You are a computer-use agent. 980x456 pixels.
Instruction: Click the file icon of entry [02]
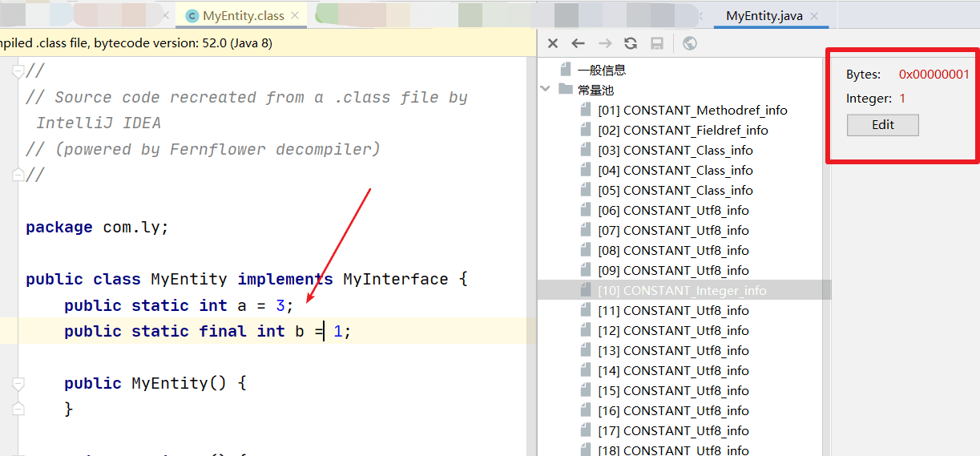(586, 130)
